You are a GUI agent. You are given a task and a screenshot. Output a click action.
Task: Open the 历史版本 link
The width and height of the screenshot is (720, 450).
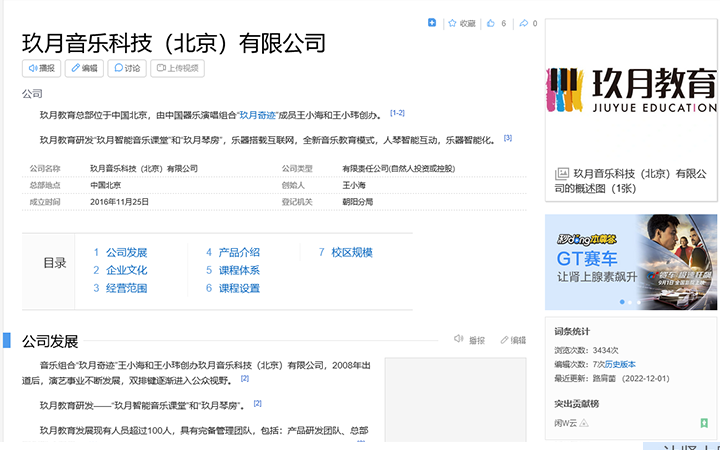coord(620,364)
